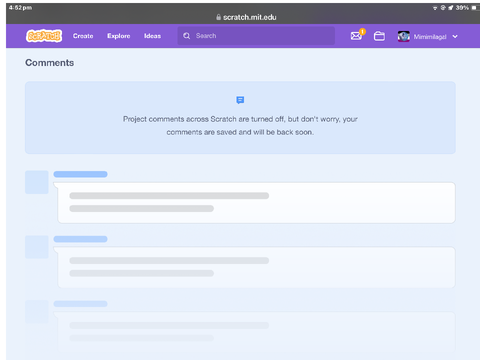Click the Mimimilagal profile avatar
The height and width of the screenshot is (360, 480).
point(404,36)
